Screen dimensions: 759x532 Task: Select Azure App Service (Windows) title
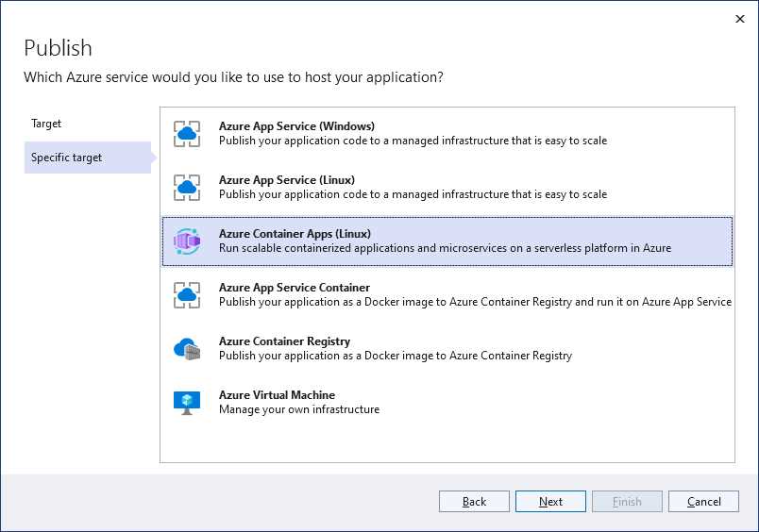click(296, 126)
